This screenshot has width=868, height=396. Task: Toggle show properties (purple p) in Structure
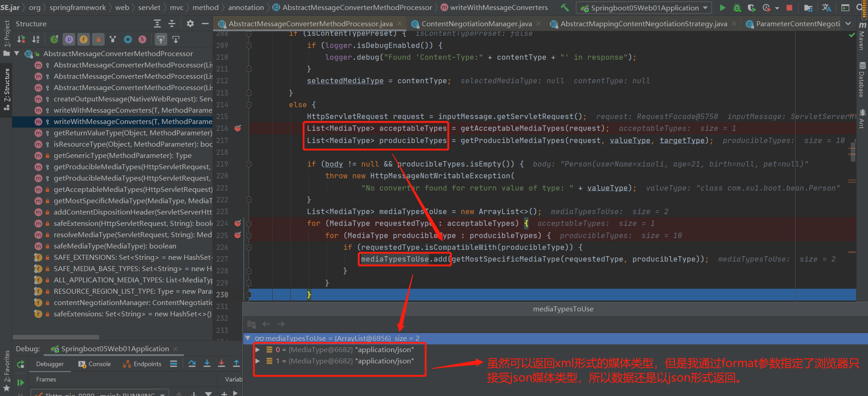pos(69,39)
